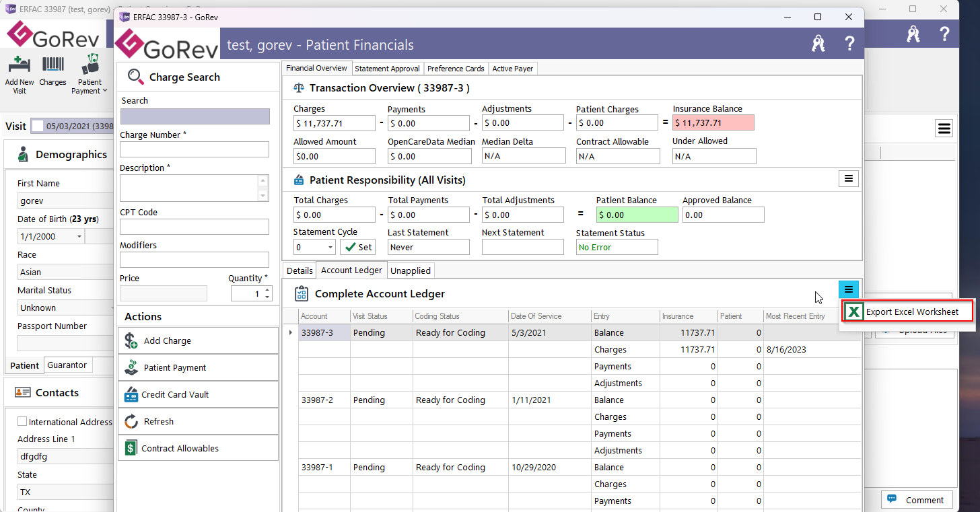Switch to the Details tab
Image resolution: width=980 pixels, height=512 pixels.
point(300,270)
